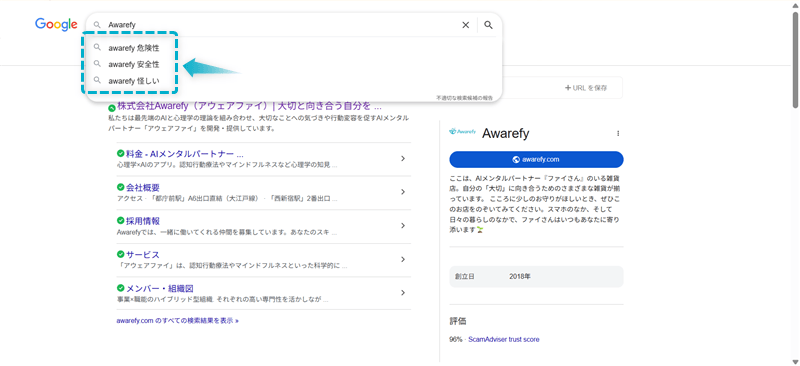Select suggestion "awarefy 危険性"
Image resolution: width=800 pixels, height=366 pixels.
click(x=134, y=48)
